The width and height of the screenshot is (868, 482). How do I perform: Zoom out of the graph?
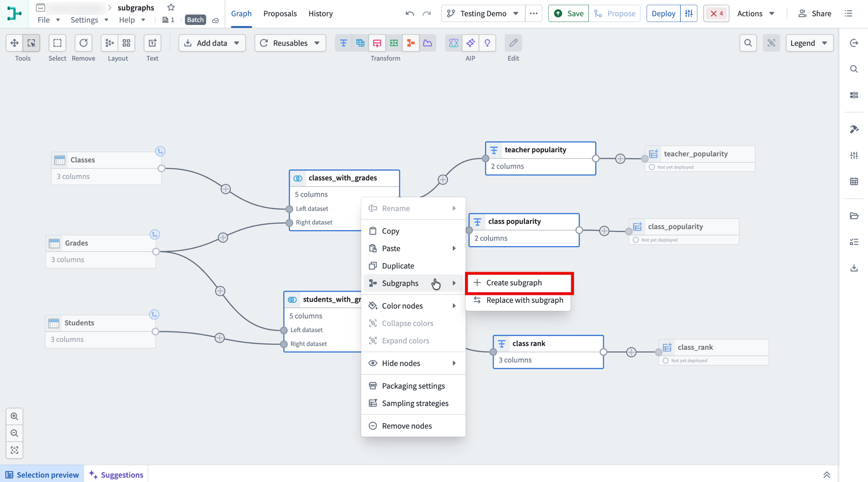(14, 433)
